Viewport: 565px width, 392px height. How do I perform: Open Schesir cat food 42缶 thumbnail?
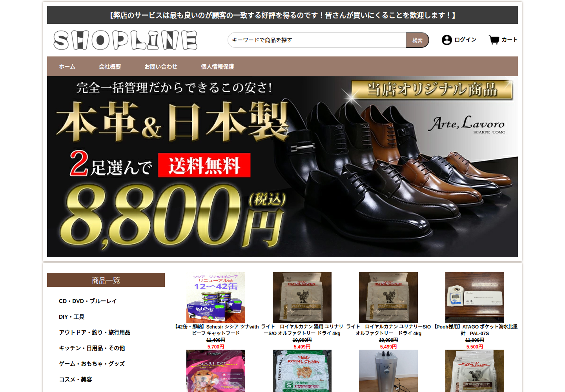point(216,298)
